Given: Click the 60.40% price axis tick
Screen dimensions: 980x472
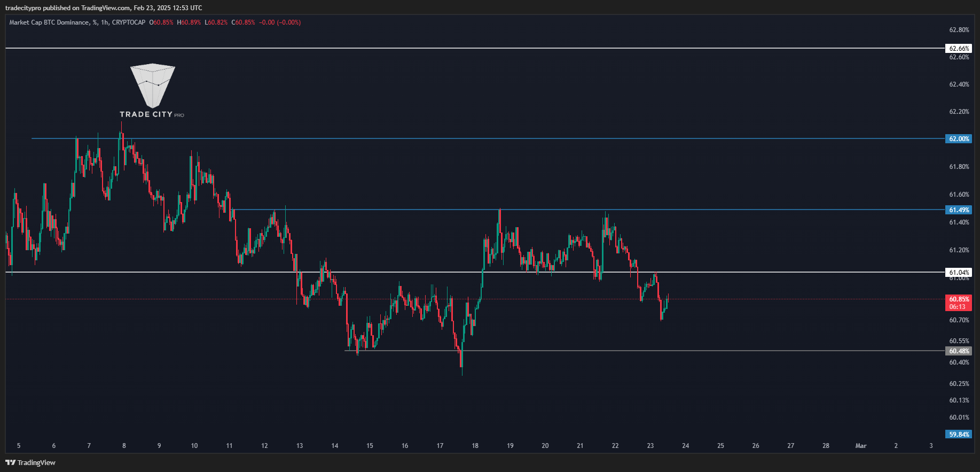Looking at the screenshot, I should coord(959,362).
